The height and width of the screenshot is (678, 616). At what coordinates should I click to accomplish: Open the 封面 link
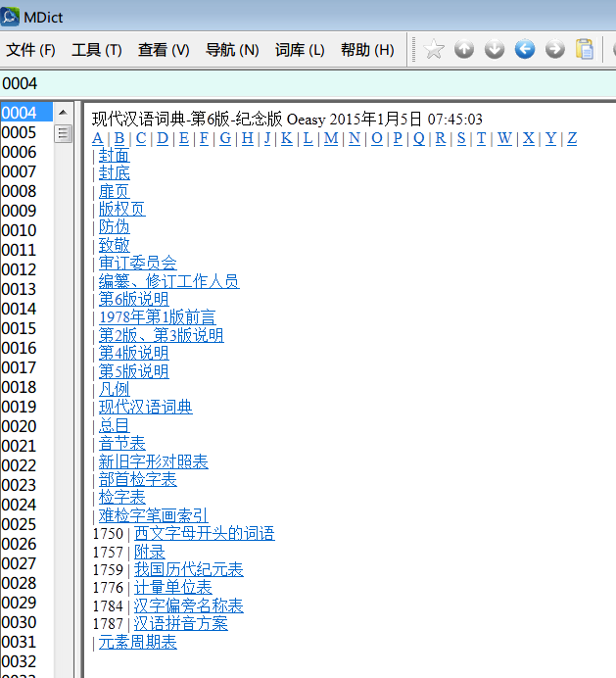(x=115, y=155)
